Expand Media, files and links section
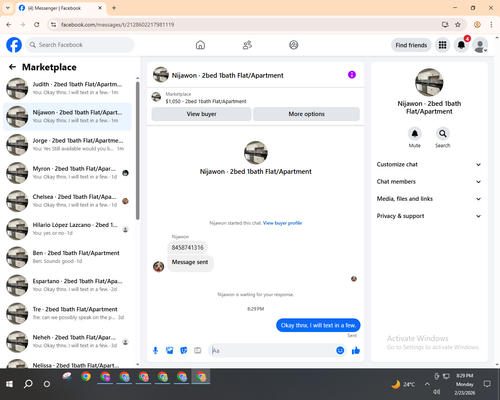The width and height of the screenshot is (500, 400). [x=429, y=199]
